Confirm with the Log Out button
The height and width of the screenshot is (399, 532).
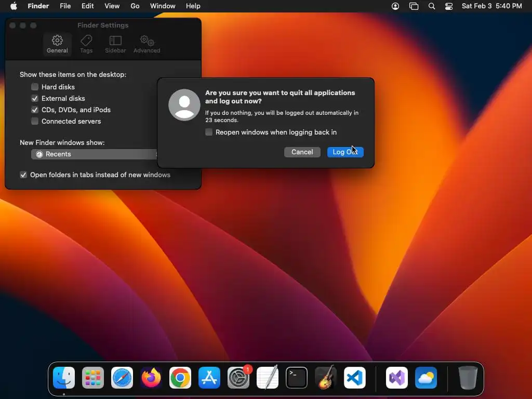(345, 152)
